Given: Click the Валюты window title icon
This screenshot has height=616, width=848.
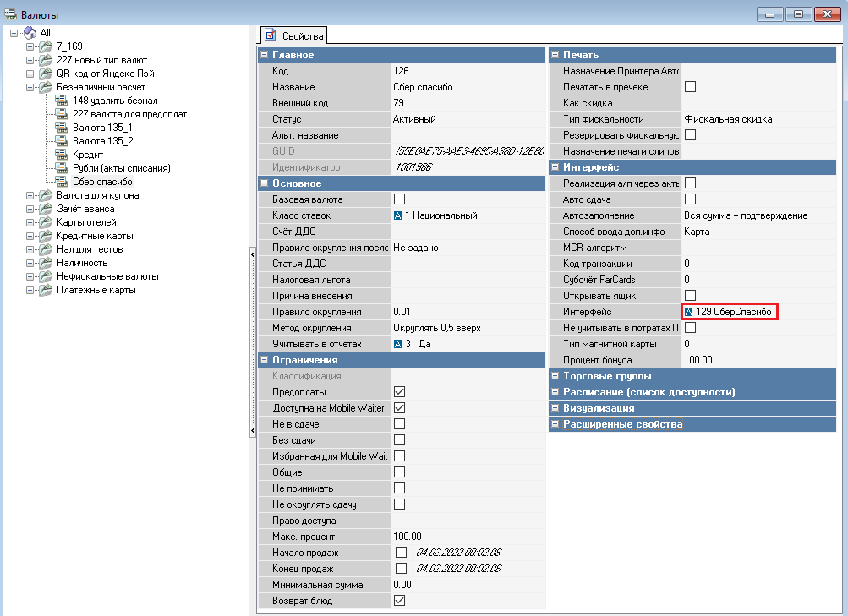Looking at the screenshot, I should [8, 14].
